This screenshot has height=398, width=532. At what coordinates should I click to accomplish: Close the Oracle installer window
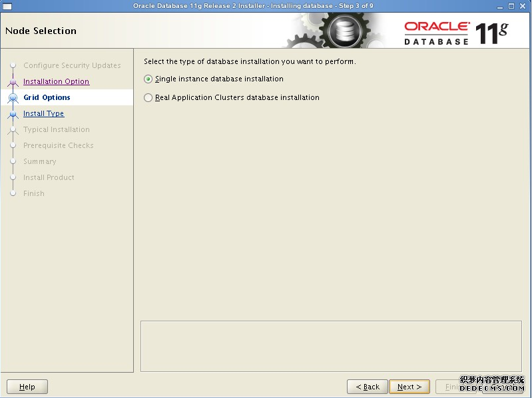pyautogui.click(x=523, y=6)
